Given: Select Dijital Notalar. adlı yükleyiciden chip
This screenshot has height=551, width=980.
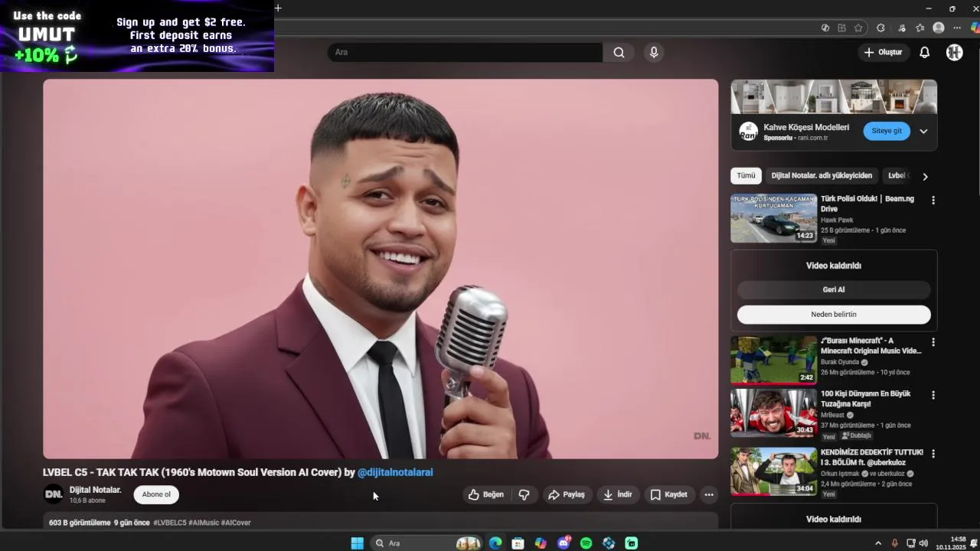Looking at the screenshot, I should (822, 176).
